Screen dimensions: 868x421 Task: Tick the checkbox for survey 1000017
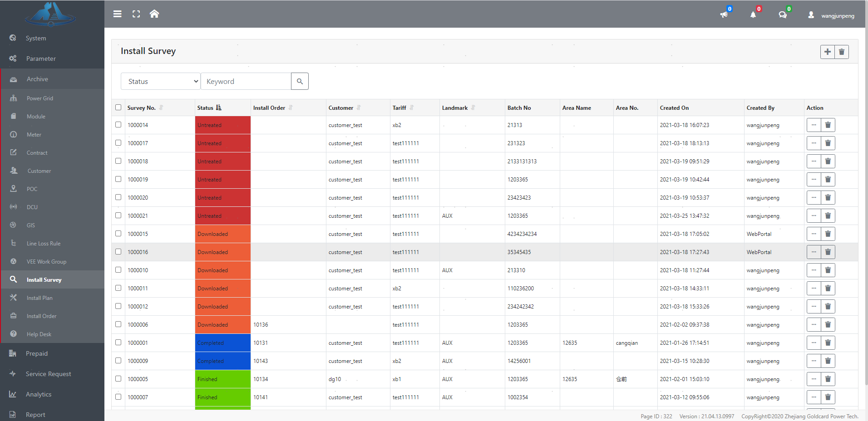pos(118,143)
